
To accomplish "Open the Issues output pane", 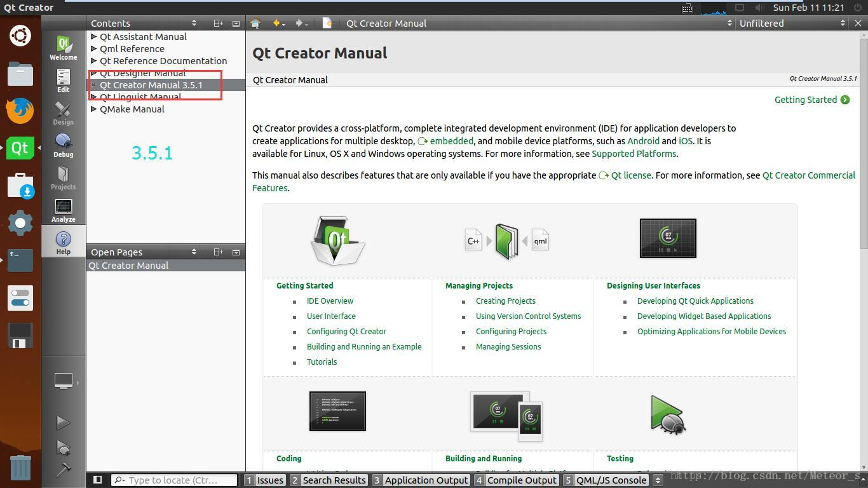I will click(x=265, y=480).
